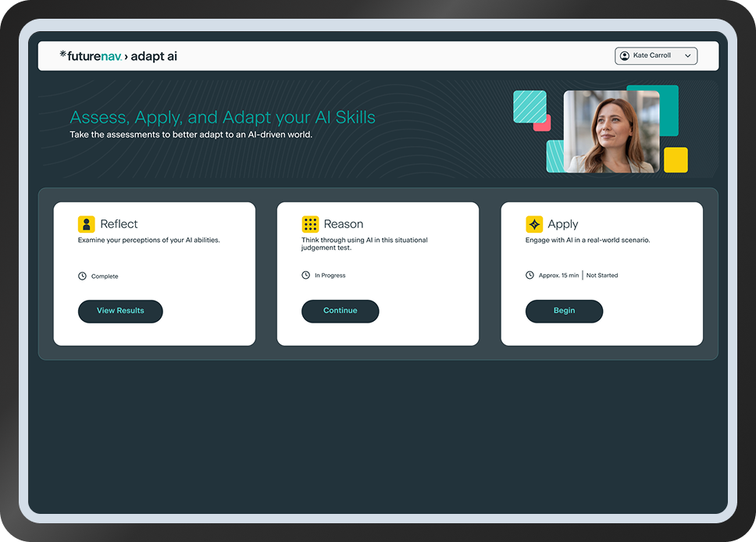Open the Kate Carroll name dropdown
This screenshot has height=542, width=756.
point(652,56)
